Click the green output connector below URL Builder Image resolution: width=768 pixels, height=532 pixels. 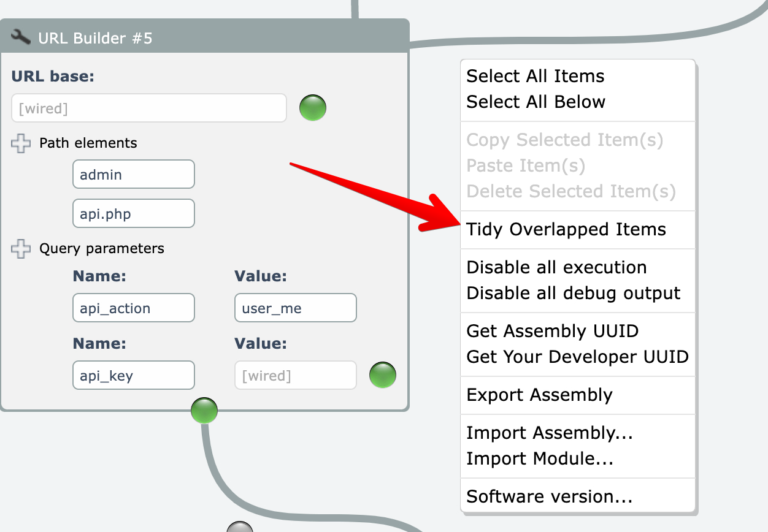pyautogui.click(x=204, y=411)
